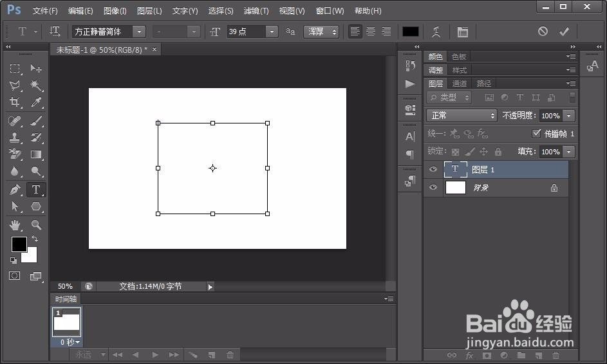Select the Brush tool
607x364 pixels.
pyautogui.click(x=36, y=121)
